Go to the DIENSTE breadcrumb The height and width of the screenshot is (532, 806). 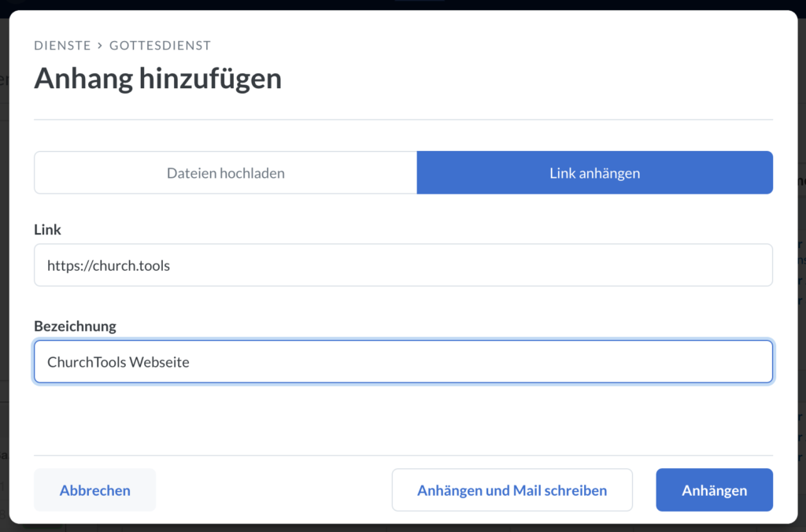click(x=62, y=46)
